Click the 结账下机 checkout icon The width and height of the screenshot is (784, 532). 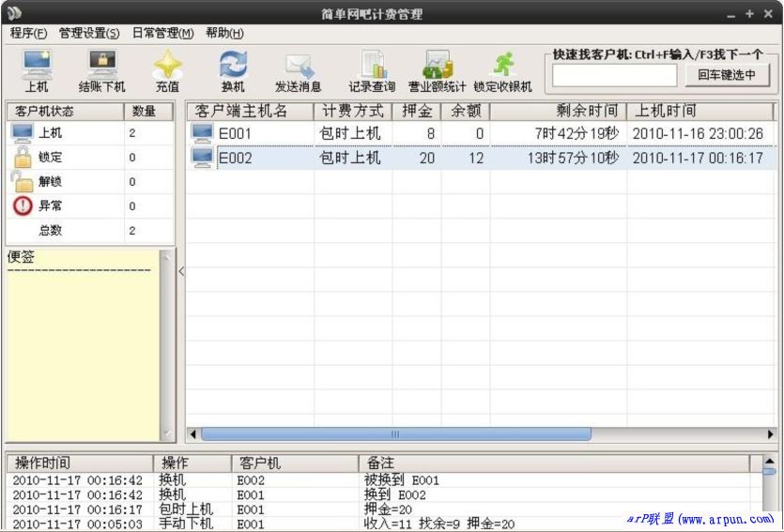(x=101, y=71)
